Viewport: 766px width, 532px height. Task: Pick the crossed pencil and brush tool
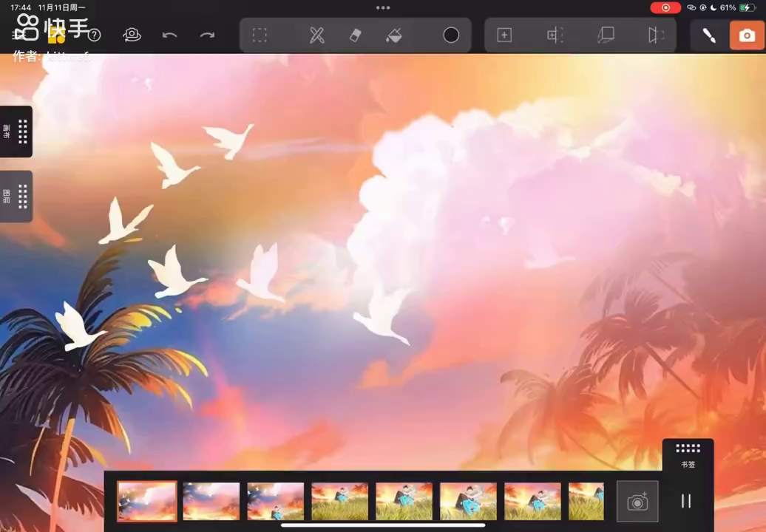pos(317,35)
